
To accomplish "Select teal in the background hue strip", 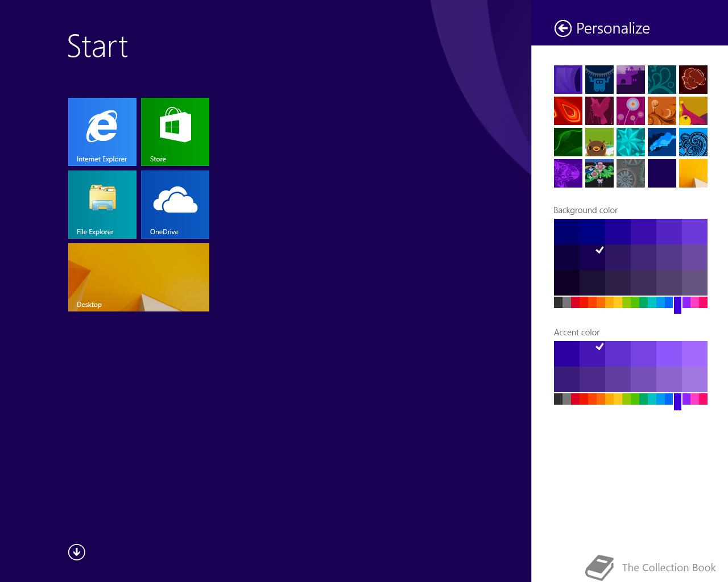I will point(652,302).
